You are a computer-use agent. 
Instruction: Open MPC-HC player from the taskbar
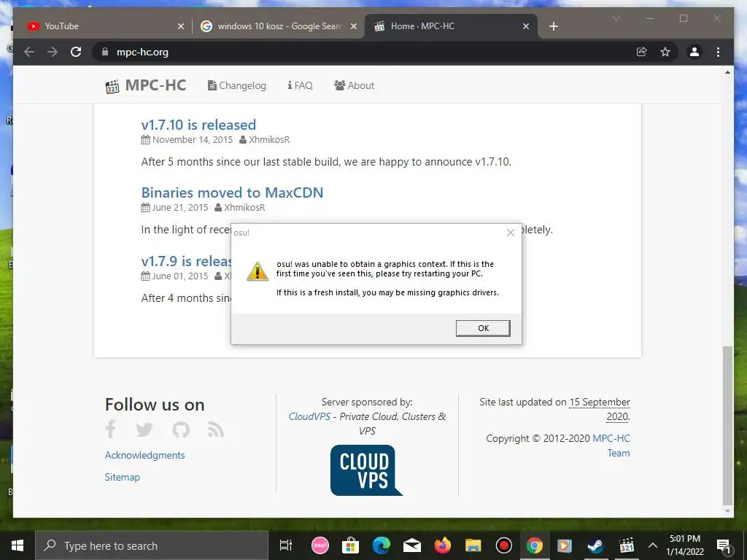coord(626,545)
